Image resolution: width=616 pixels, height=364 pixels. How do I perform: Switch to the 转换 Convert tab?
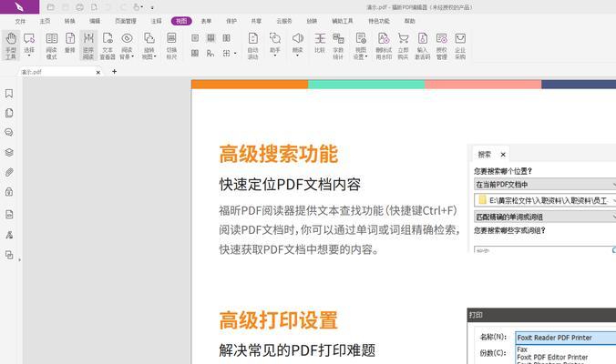click(70, 21)
